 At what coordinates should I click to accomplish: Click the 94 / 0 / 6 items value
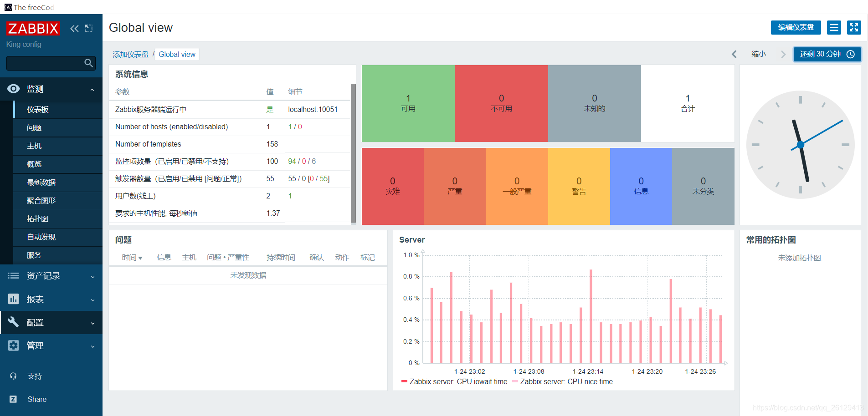pyautogui.click(x=302, y=161)
